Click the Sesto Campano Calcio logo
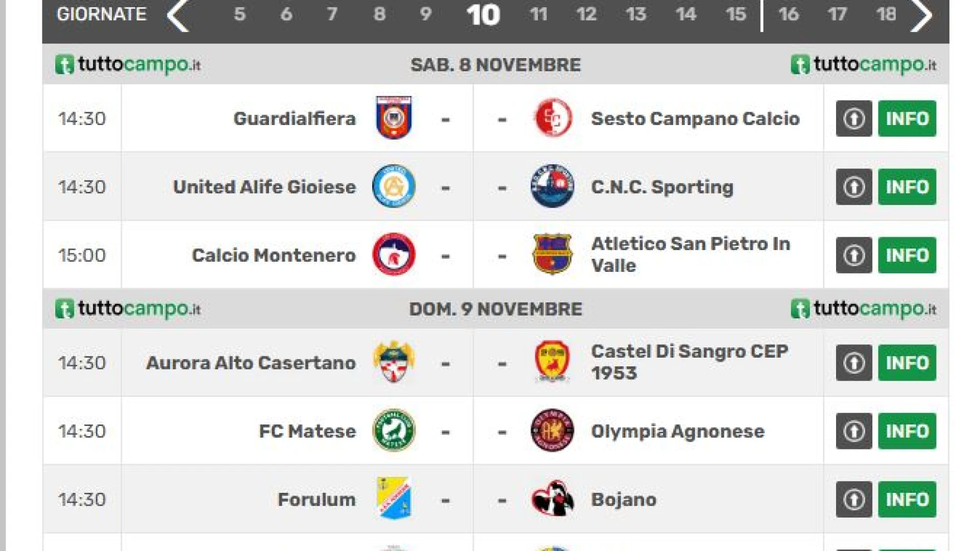This screenshot has height=551, width=980. pos(552,118)
